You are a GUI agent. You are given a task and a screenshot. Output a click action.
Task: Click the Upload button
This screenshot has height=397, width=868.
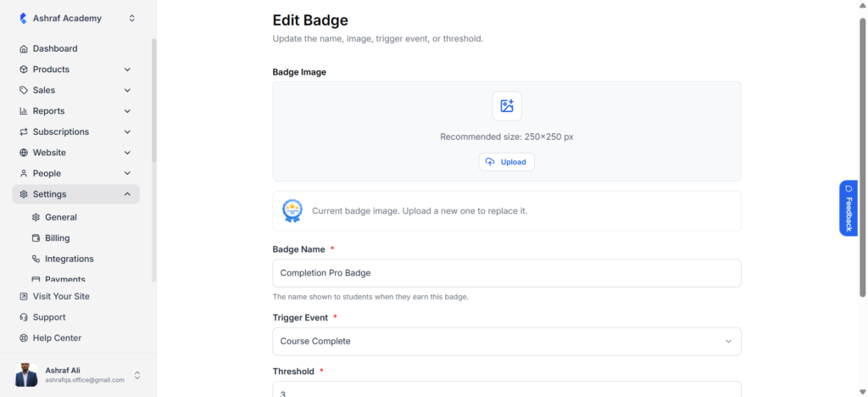pyautogui.click(x=507, y=162)
